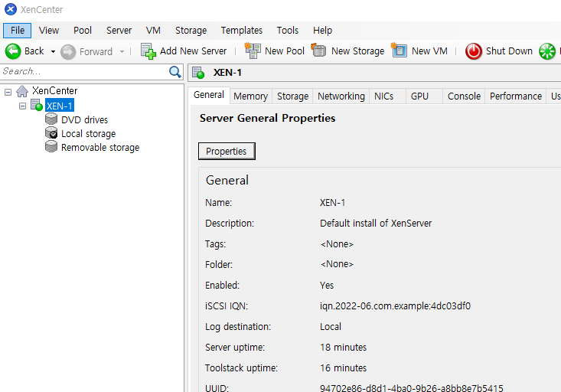561x392 pixels.
Task: Open the Templates menu
Action: tap(242, 31)
